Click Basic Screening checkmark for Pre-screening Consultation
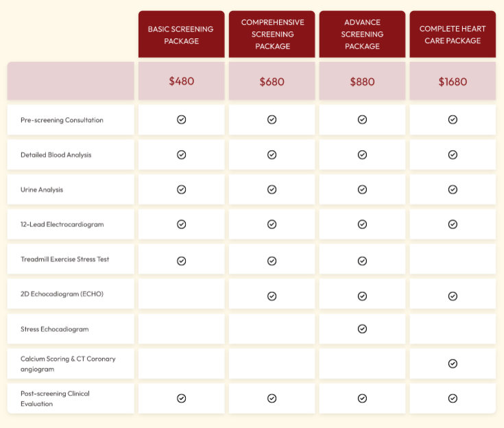Viewport: 504px width, 428px height. point(182,119)
